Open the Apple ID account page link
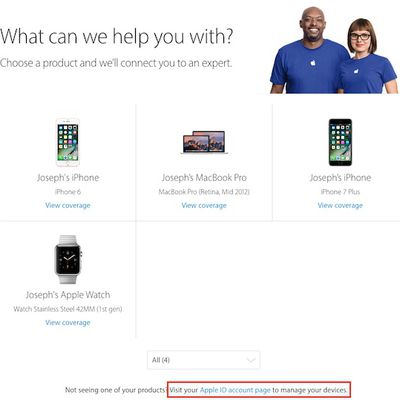This screenshot has height=400, width=400. coord(235,390)
